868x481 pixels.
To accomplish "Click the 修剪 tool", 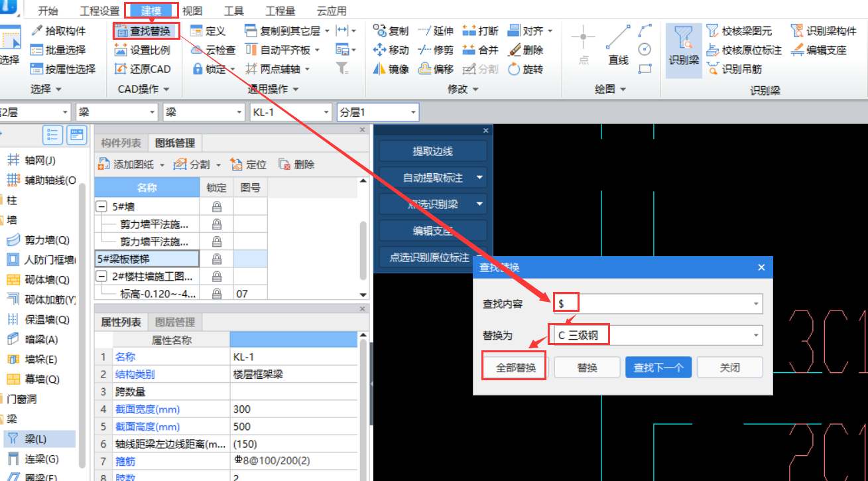I will [x=436, y=50].
